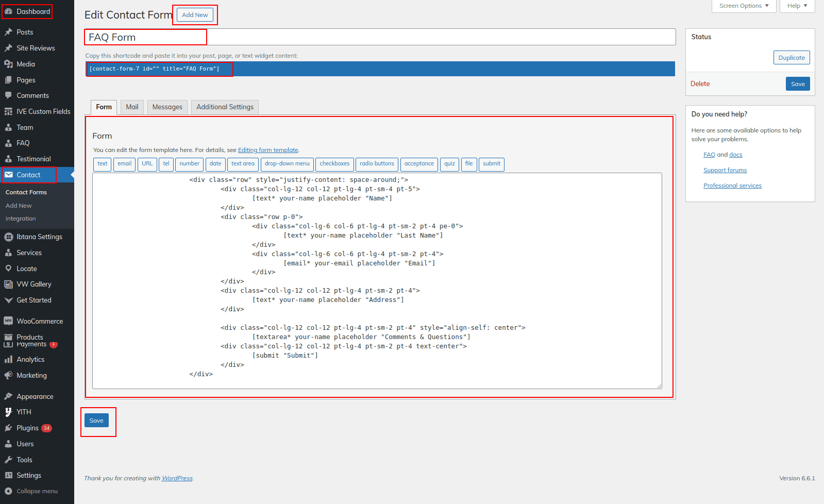The height and width of the screenshot is (504, 824).
Task: Click the WooCommerce icon in sidebar
Action: 8,321
